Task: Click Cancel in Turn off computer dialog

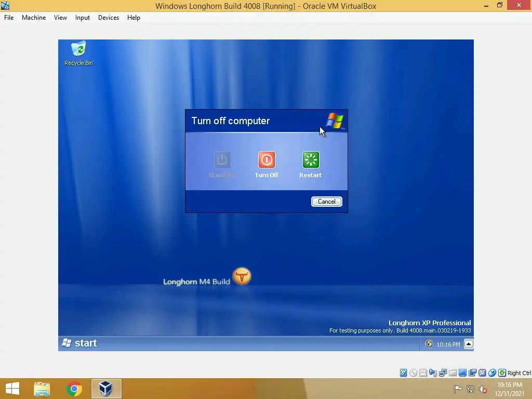Action: pyautogui.click(x=326, y=202)
